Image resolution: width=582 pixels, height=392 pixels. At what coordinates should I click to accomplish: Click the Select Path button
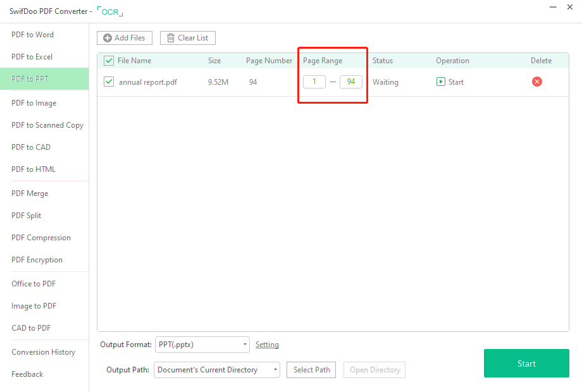click(x=311, y=370)
